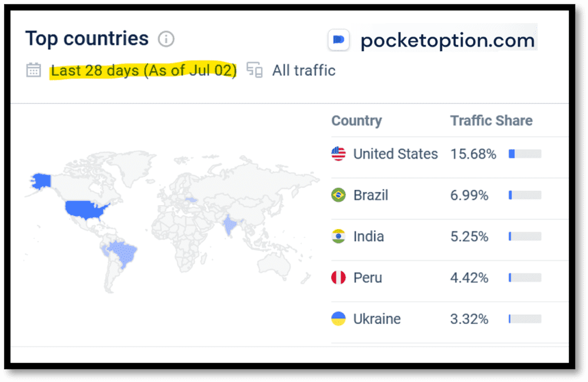Select the Ukraine flag icon
588x382 pixels.
338,319
